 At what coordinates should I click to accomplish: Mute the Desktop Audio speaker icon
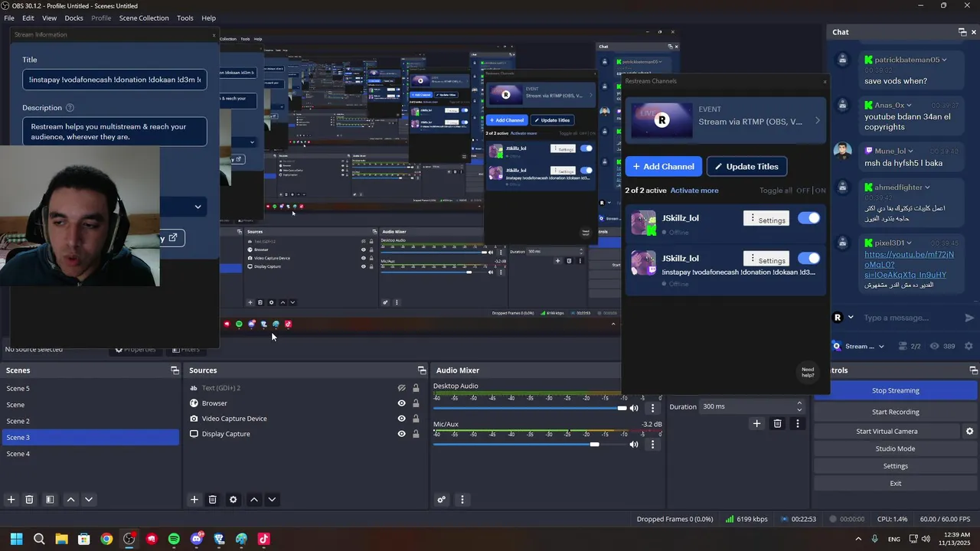634,408
